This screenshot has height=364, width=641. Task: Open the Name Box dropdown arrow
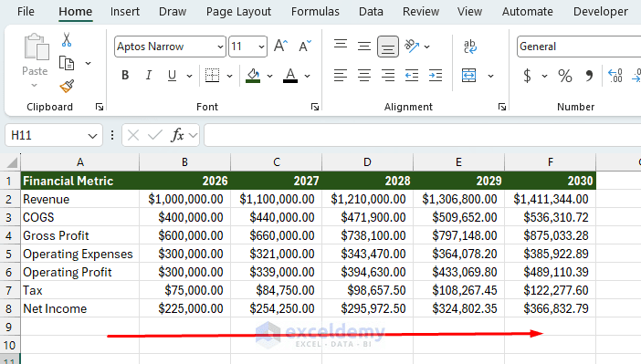[x=92, y=136]
